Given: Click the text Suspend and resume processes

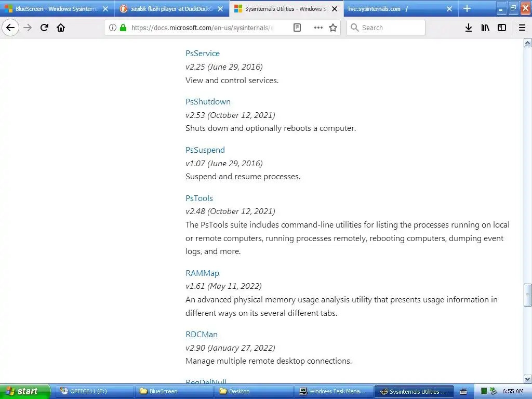Looking at the screenshot, I should coord(243,177).
